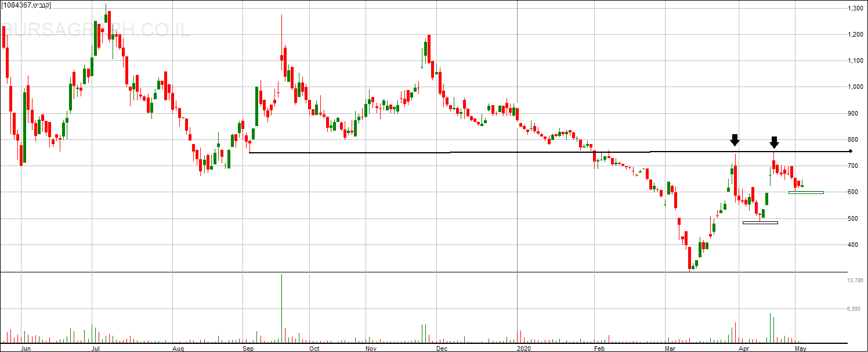Click the Feb date axis label
This screenshot has height=352, width=868.
599,349
